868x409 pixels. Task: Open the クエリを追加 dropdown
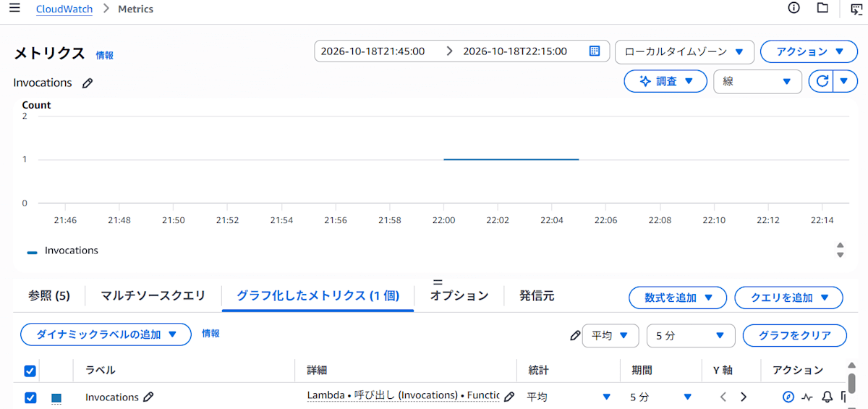click(788, 298)
